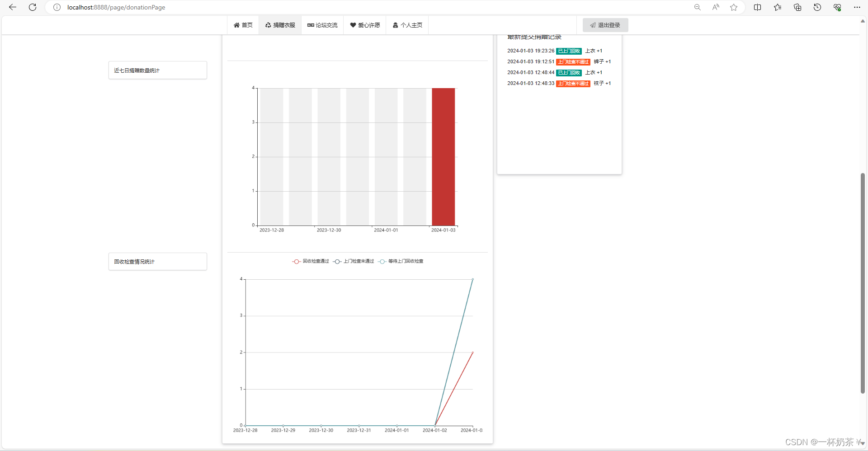The image size is (868, 451).
Task: Click the 2024-01-03 12:48:33 timestamp
Action: click(531, 84)
